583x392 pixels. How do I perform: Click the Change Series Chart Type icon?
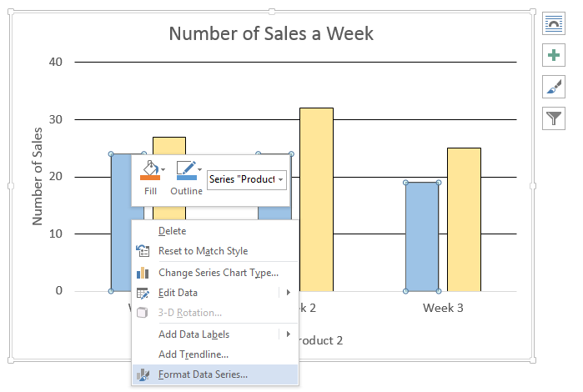143,273
